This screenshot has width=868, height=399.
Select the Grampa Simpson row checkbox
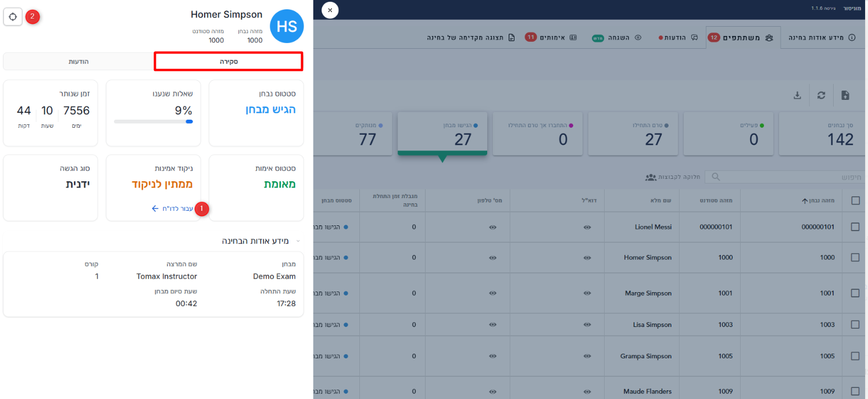pyautogui.click(x=855, y=356)
